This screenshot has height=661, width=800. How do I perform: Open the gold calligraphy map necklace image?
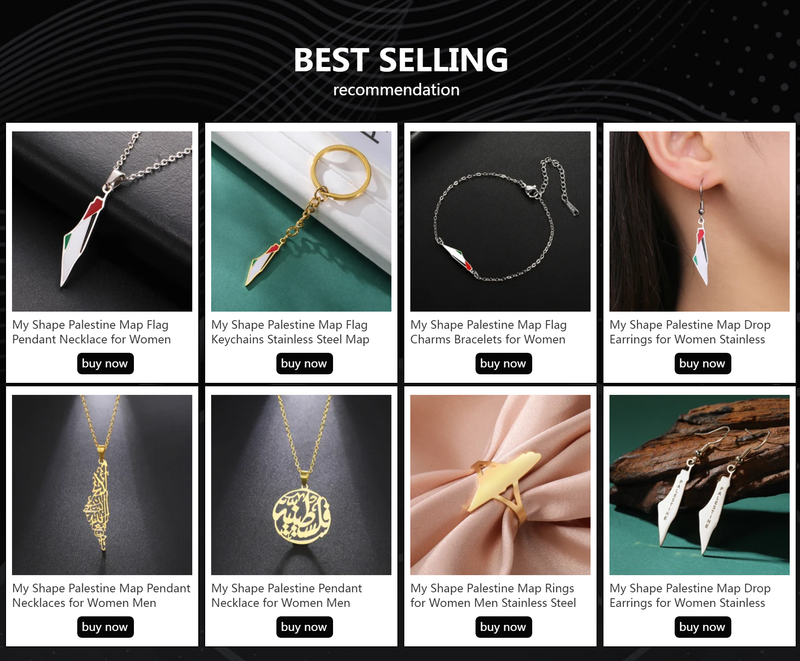coord(102,485)
